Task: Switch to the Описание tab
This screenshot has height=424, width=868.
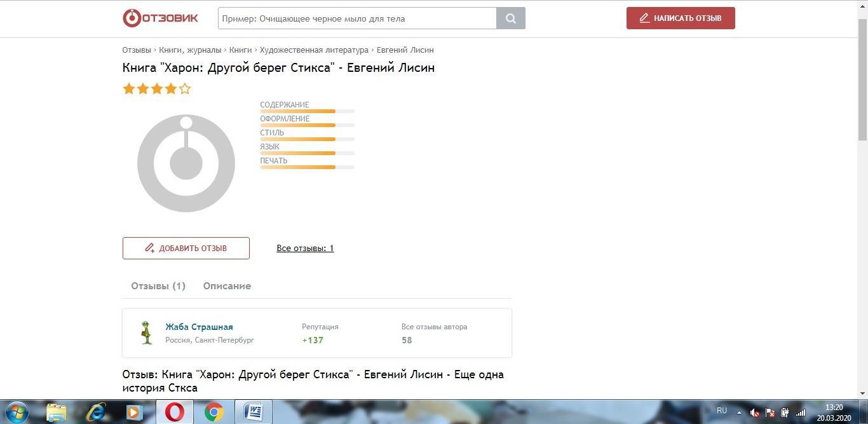Action: [227, 286]
